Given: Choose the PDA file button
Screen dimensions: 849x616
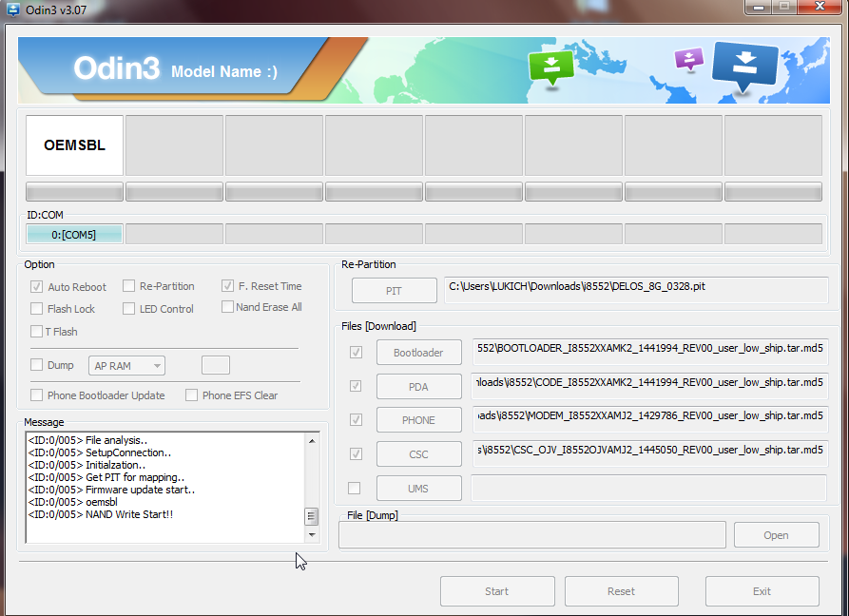Looking at the screenshot, I should point(418,387).
